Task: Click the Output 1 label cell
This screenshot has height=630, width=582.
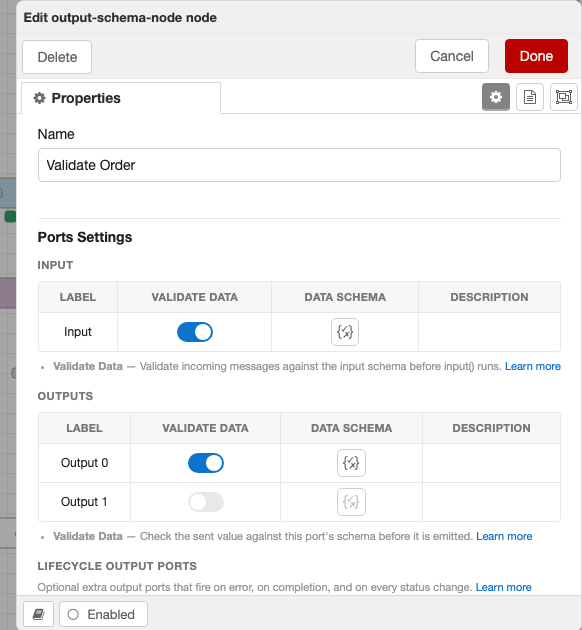Action: [x=84, y=502]
